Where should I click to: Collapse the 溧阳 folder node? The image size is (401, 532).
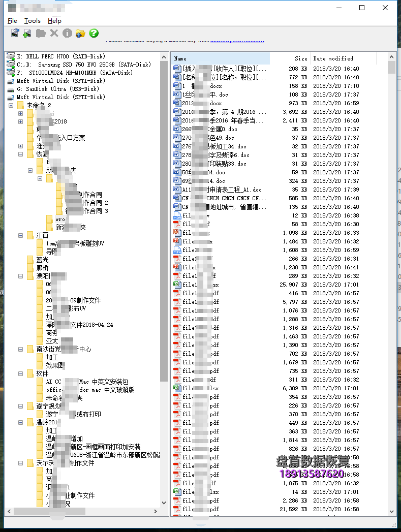click(21, 276)
